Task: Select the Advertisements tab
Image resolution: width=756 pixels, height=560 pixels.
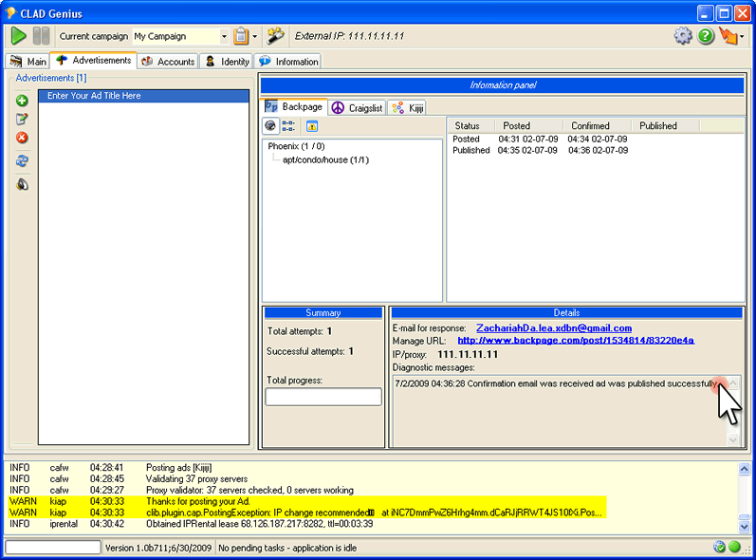Action: pyautogui.click(x=94, y=61)
